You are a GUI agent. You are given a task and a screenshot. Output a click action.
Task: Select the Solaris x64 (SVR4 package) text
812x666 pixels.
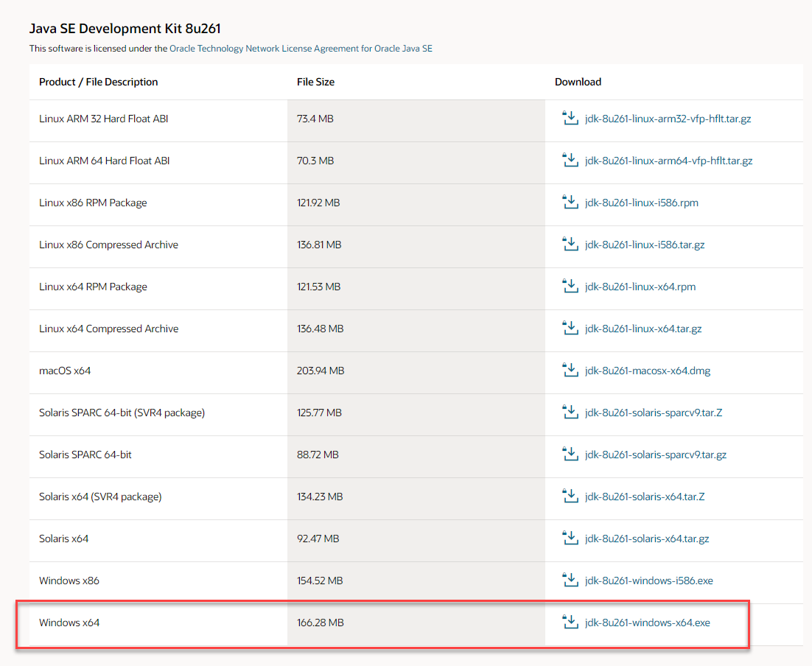(x=100, y=496)
